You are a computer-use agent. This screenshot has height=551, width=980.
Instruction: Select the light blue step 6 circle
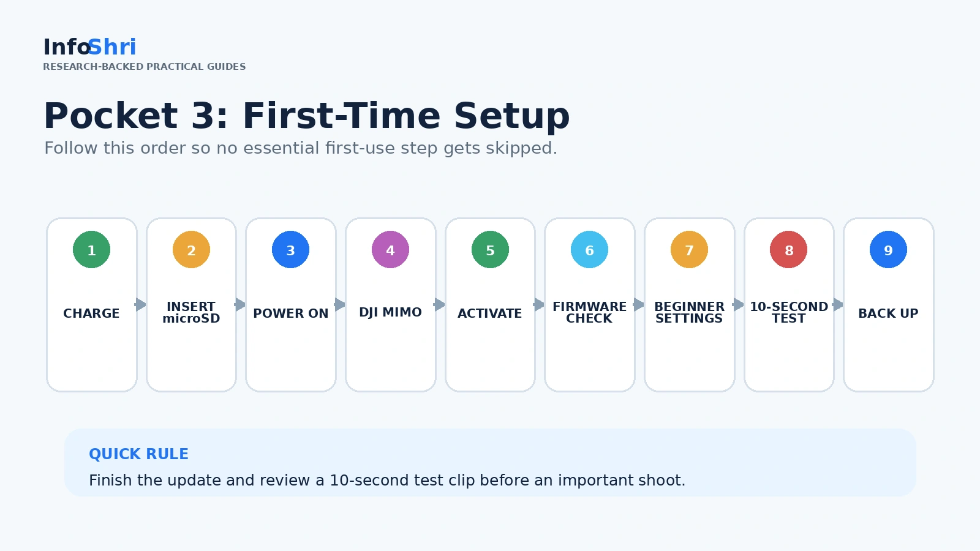pyautogui.click(x=589, y=249)
